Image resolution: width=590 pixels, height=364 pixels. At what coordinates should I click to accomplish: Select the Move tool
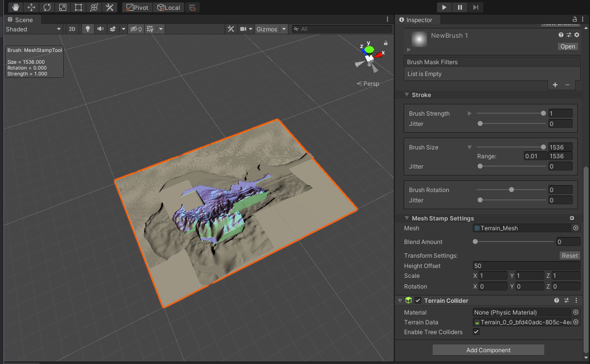click(31, 7)
